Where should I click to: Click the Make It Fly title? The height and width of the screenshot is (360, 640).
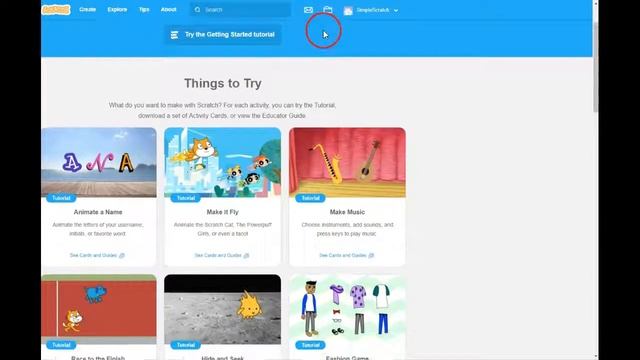tap(222, 212)
